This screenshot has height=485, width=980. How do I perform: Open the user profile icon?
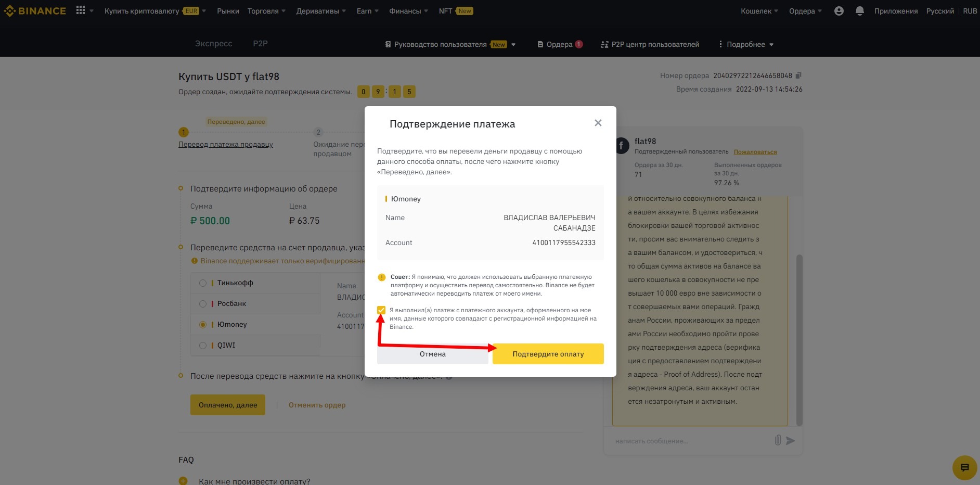(x=839, y=11)
